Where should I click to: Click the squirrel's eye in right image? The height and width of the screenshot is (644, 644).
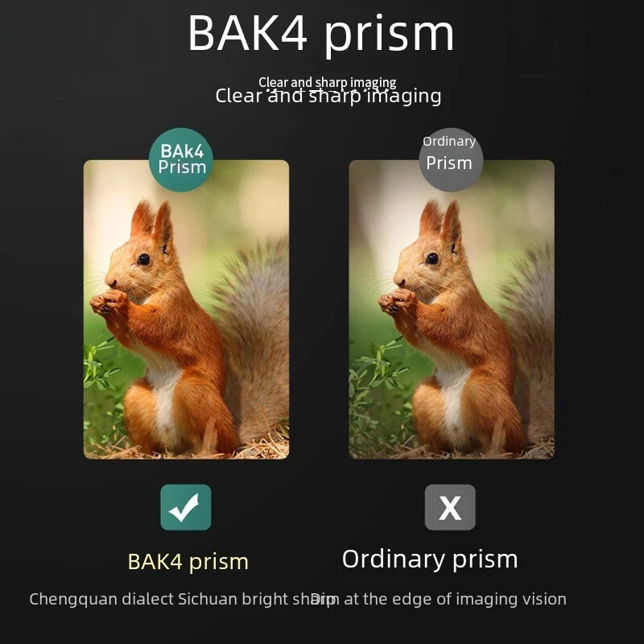point(432,258)
